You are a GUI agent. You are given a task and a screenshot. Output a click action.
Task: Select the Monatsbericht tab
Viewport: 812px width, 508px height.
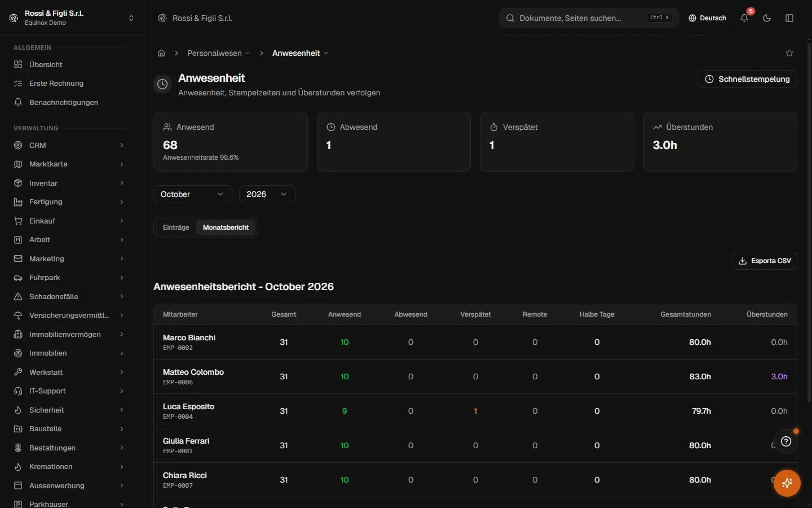(226, 227)
